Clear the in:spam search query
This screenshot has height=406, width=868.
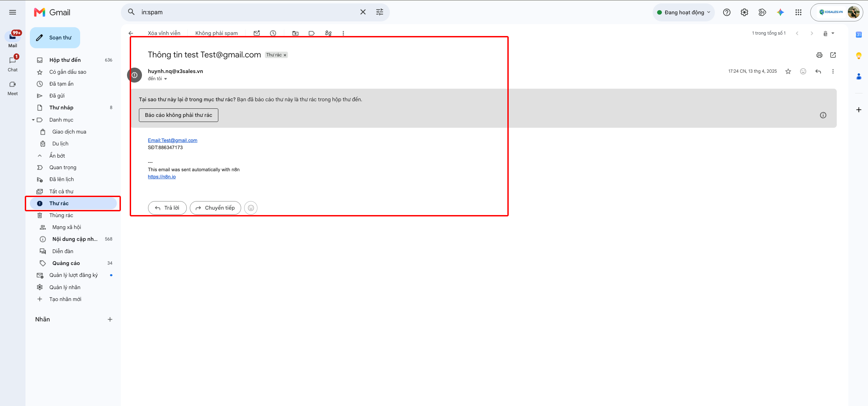(x=363, y=12)
